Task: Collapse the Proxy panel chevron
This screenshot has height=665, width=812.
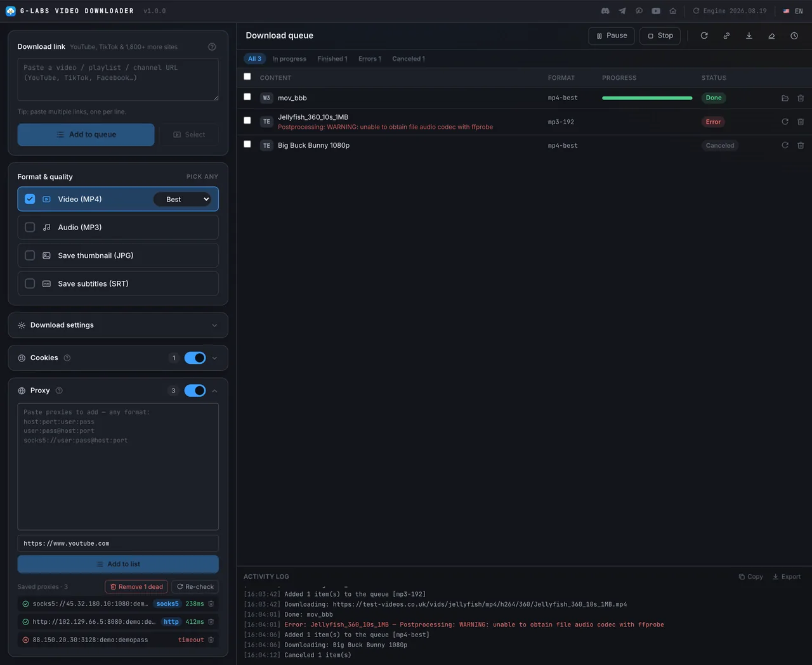Action: pyautogui.click(x=214, y=391)
